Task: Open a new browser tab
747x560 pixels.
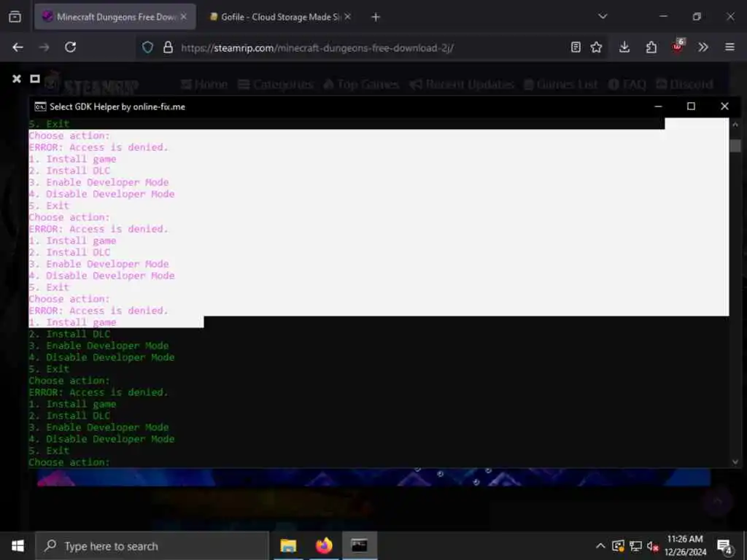Action: pos(376,17)
